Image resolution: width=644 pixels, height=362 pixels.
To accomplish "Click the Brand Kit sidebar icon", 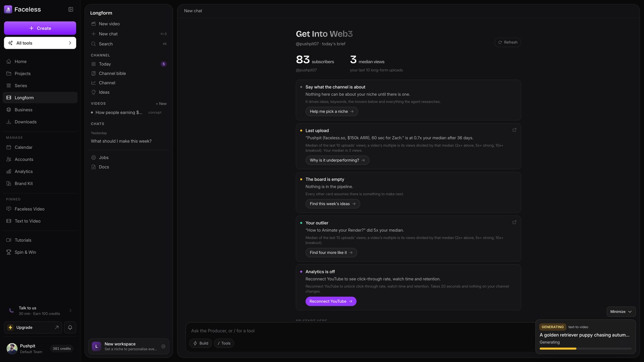I will pos(9,183).
